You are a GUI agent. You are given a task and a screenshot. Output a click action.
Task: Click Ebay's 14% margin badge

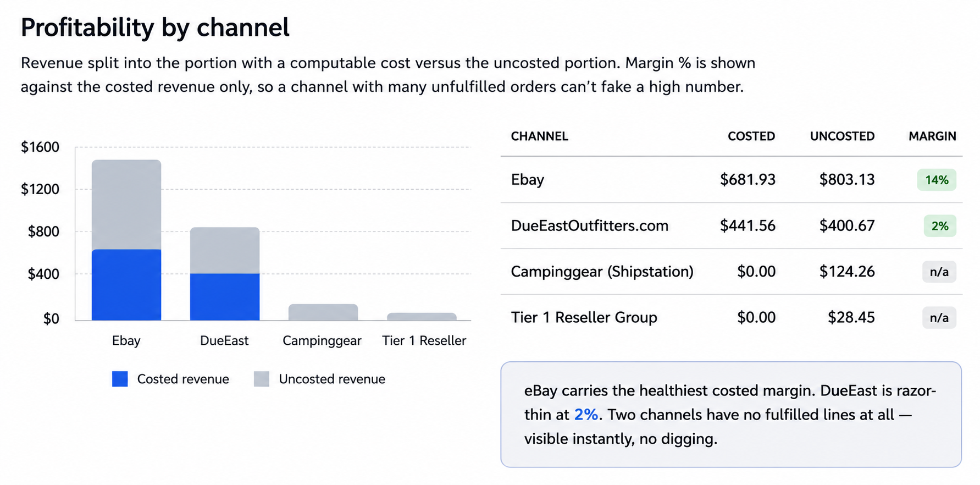[x=937, y=180]
